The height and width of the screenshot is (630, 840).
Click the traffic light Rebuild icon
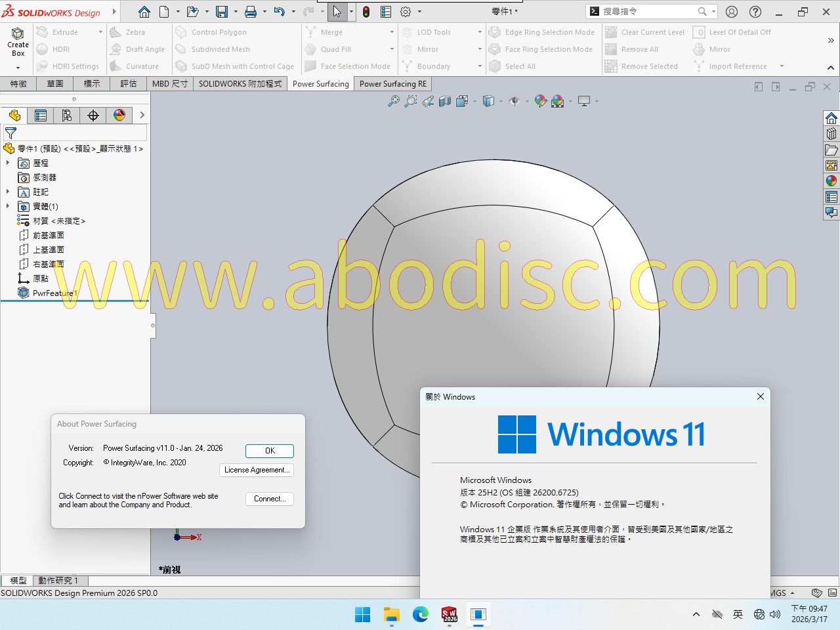pyautogui.click(x=366, y=12)
